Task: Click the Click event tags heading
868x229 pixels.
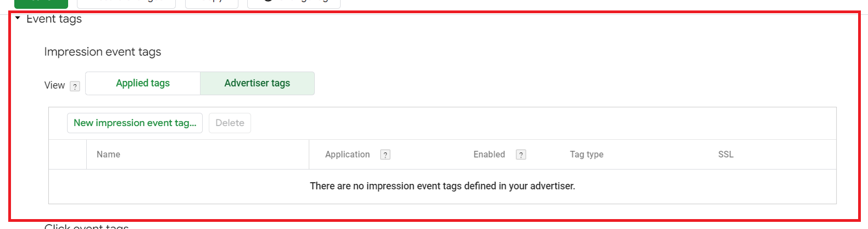Action: 86,226
